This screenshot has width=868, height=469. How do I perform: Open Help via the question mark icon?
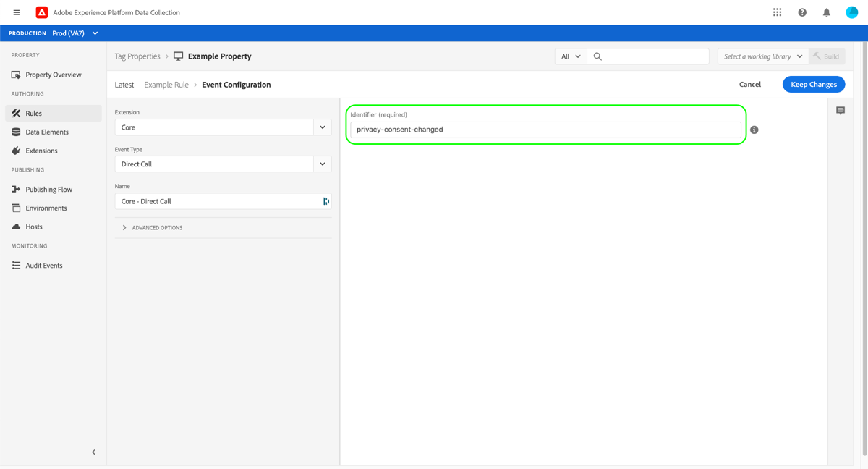click(x=801, y=12)
